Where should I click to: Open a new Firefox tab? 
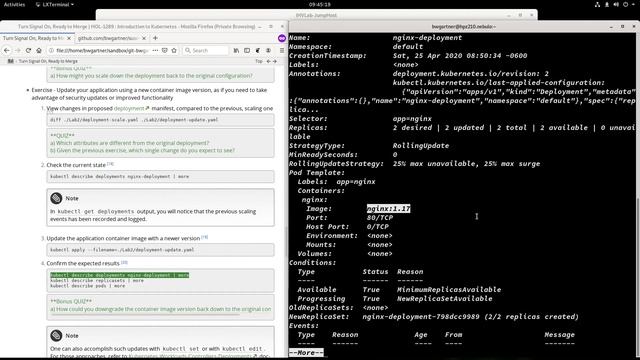pos(155,38)
